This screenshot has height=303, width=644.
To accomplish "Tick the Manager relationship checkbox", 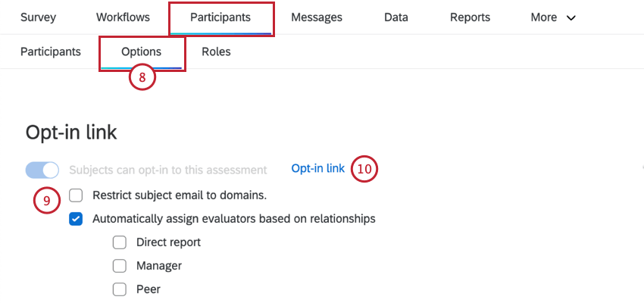I will [x=119, y=266].
